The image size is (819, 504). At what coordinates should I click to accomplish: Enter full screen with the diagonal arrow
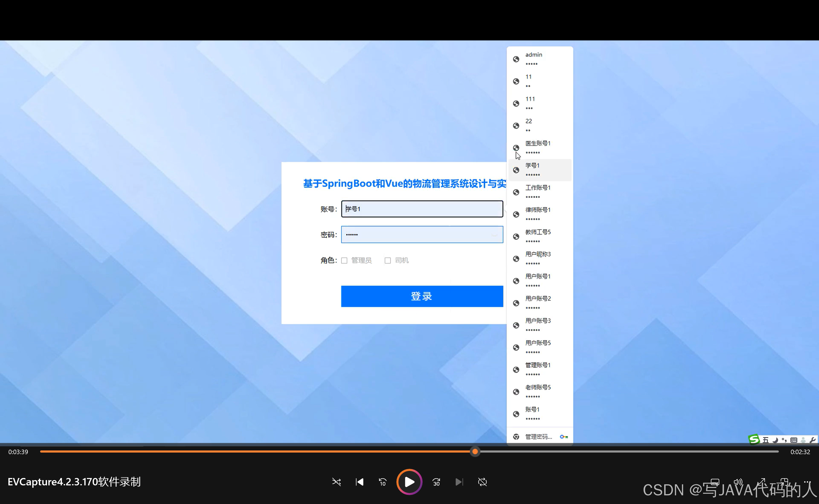[761, 482]
